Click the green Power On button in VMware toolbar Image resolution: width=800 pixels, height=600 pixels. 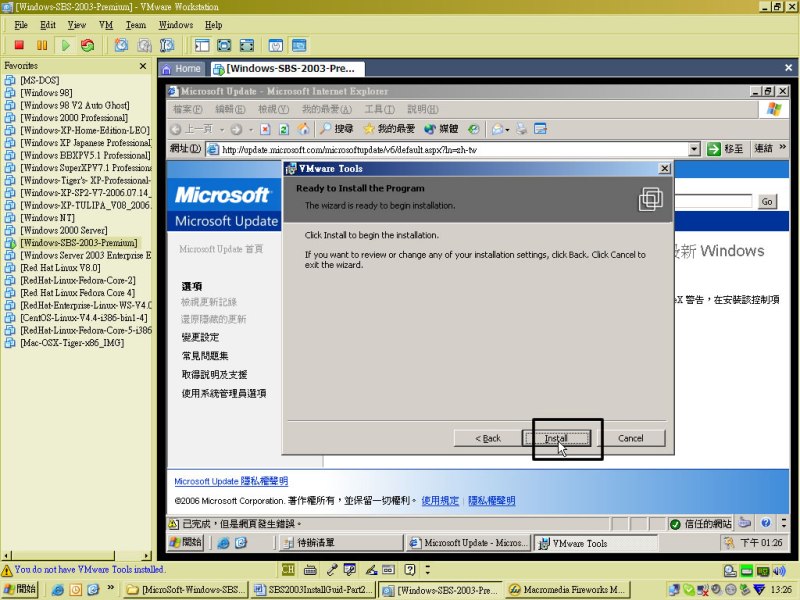point(65,45)
